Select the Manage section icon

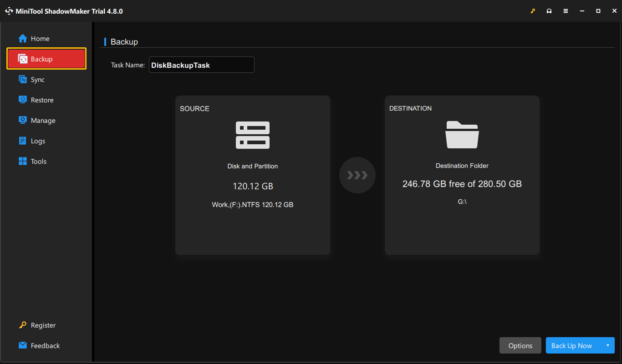(x=22, y=120)
